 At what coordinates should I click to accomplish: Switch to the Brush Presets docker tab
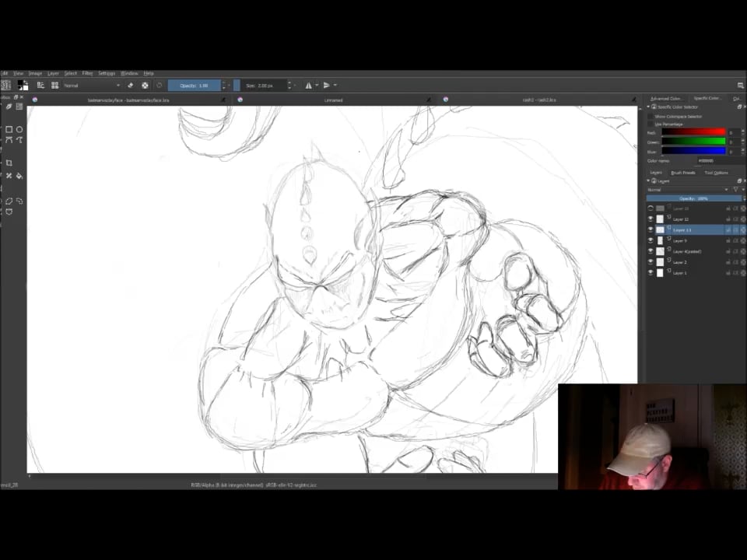pos(682,173)
